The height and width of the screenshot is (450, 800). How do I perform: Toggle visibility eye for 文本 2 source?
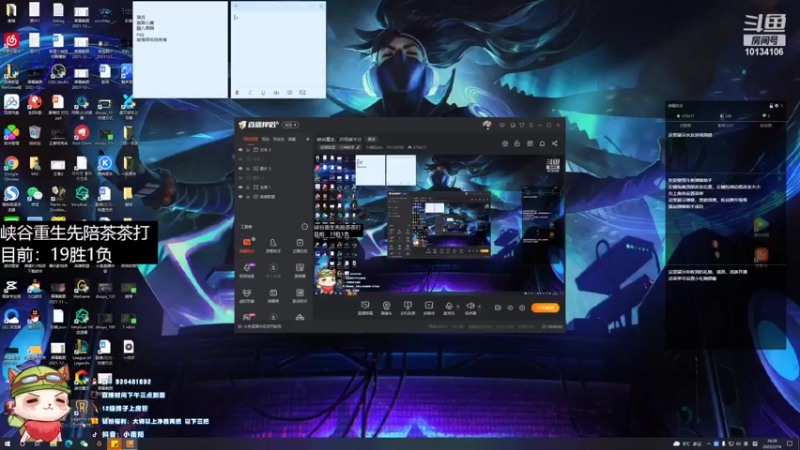240,150
